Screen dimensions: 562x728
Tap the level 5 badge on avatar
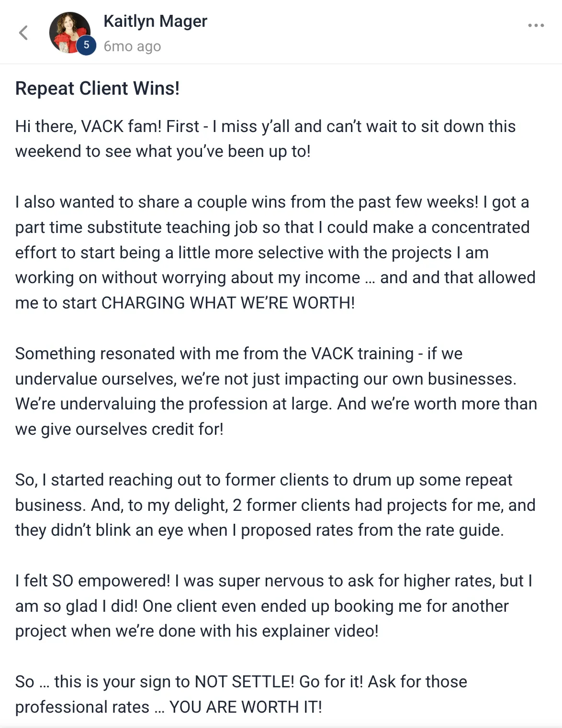[x=86, y=45]
